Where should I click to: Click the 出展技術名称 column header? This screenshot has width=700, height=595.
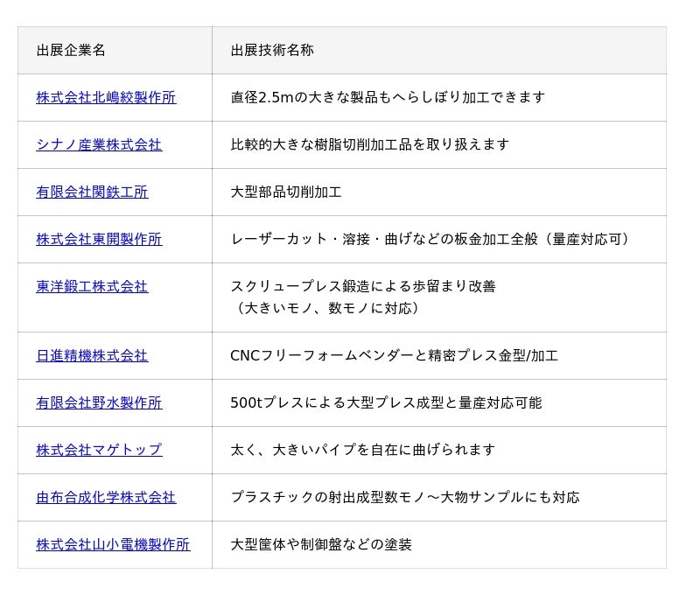272,50
